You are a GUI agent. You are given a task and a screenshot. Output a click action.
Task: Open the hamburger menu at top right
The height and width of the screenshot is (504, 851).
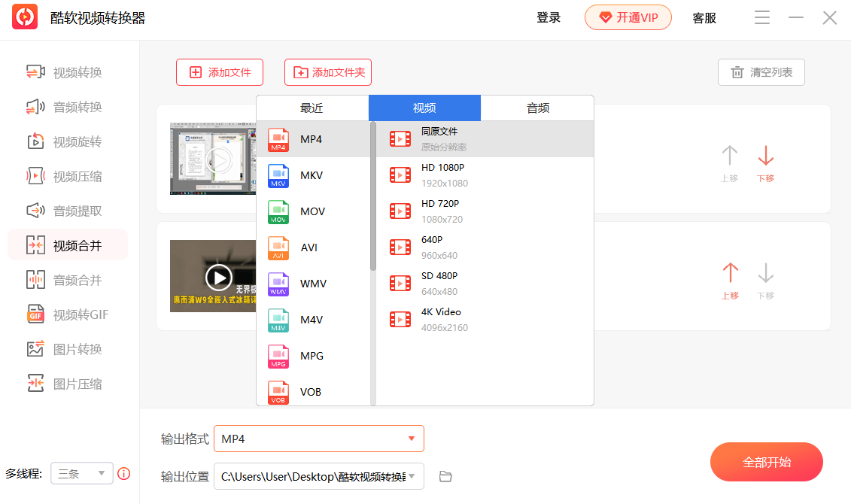click(x=761, y=17)
